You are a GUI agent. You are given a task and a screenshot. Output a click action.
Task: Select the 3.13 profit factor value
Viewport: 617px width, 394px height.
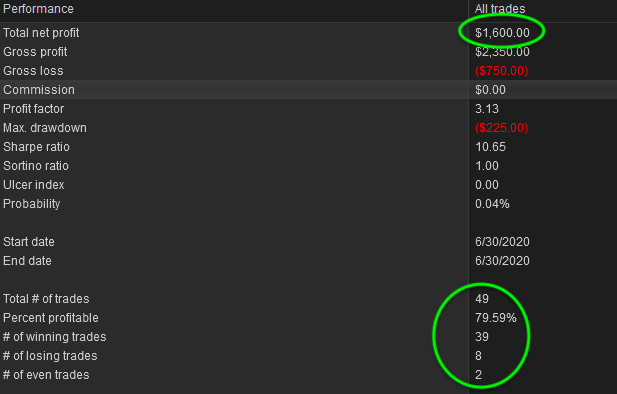487,109
